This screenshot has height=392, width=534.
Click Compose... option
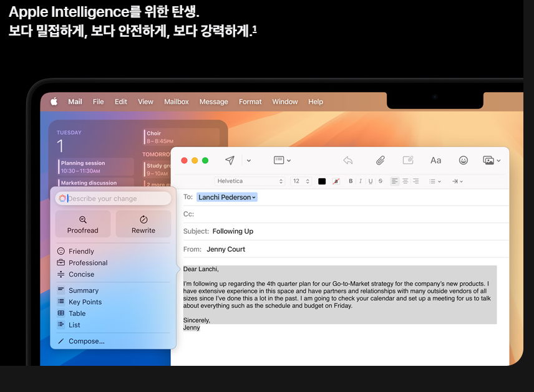click(x=81, y=341)
